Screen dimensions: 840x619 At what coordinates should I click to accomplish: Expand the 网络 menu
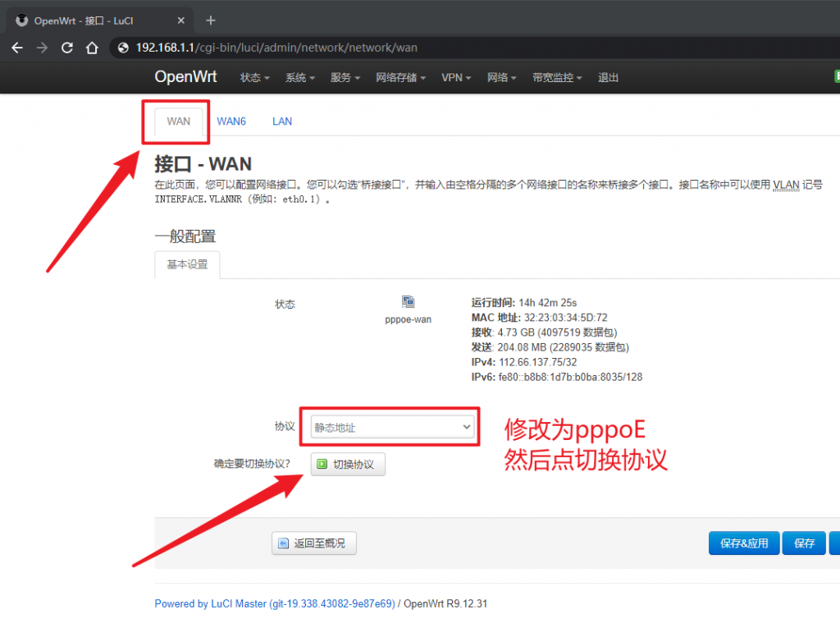click(502, 78)
